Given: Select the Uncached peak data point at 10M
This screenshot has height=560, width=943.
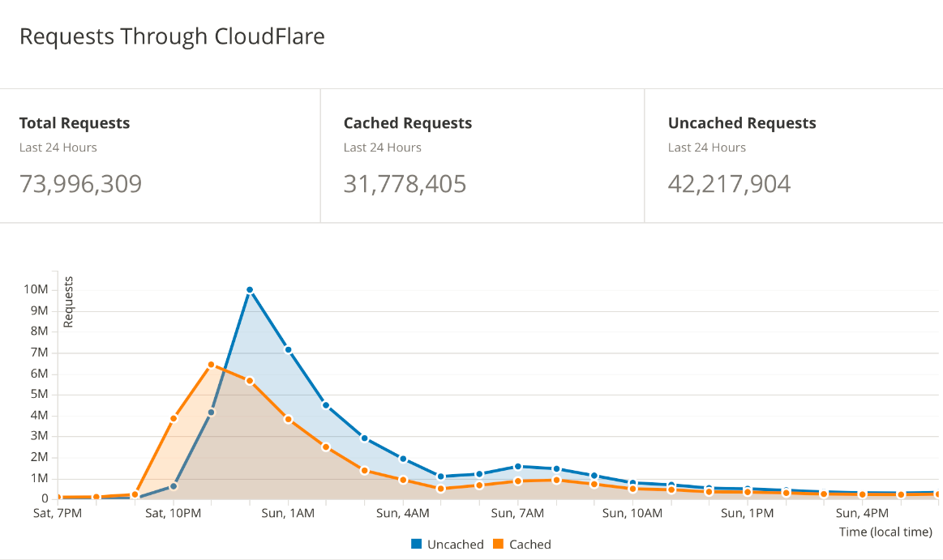Looking at the screenshot, I should coord(250,289).
